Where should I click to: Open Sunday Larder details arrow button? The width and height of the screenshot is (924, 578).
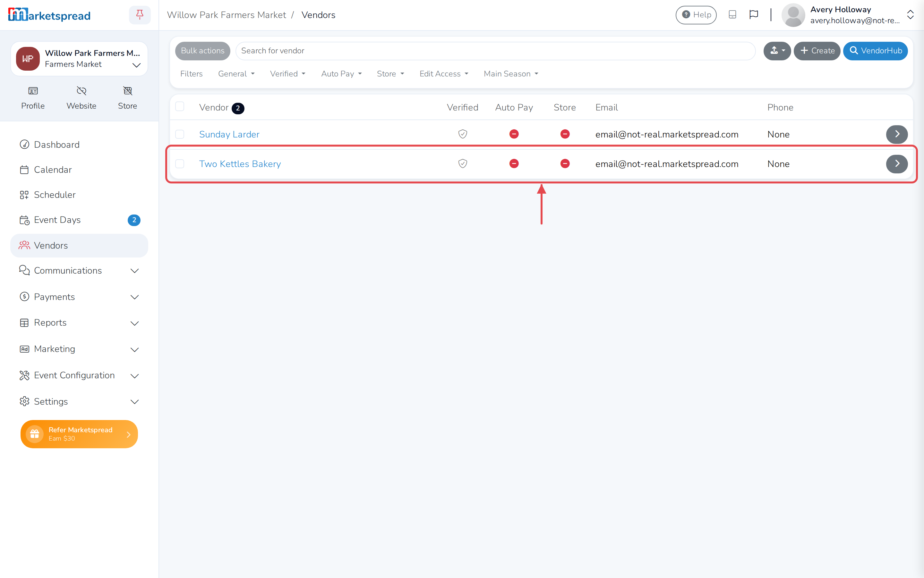[x=896, y=134]
